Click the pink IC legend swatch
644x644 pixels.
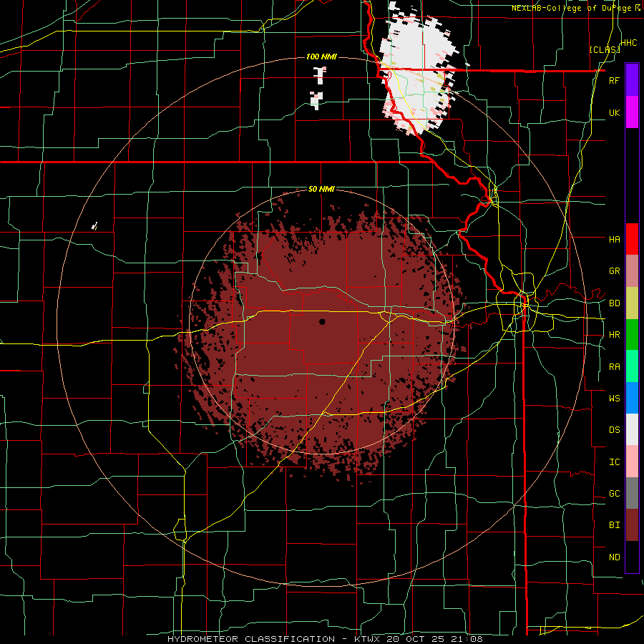tap(632, 462)
